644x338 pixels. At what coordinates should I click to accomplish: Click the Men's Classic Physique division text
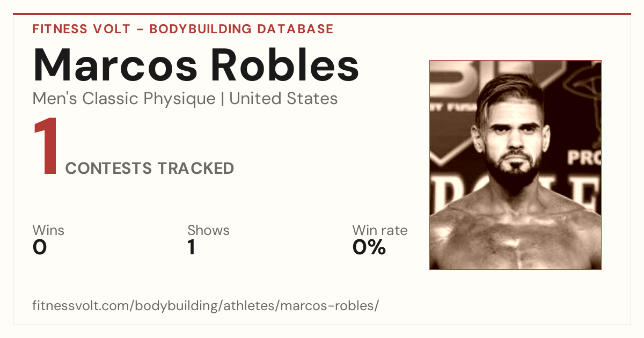[125, 99]
